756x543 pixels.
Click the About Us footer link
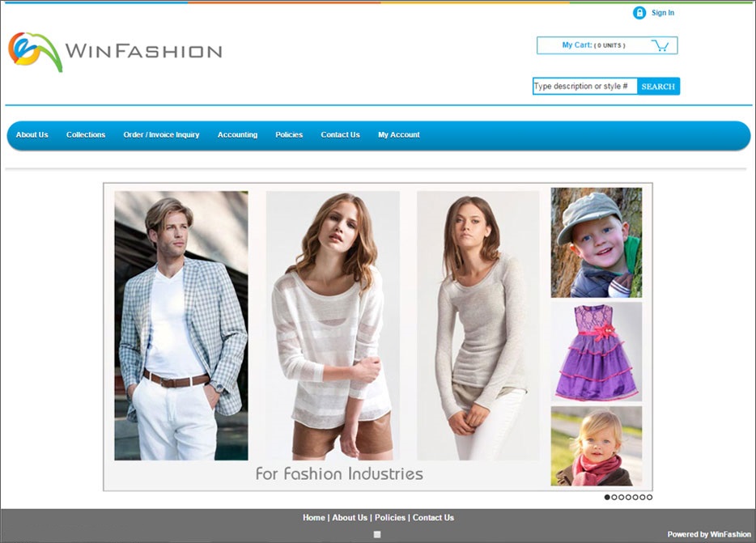pyautogui.click(x=350, y=517)
